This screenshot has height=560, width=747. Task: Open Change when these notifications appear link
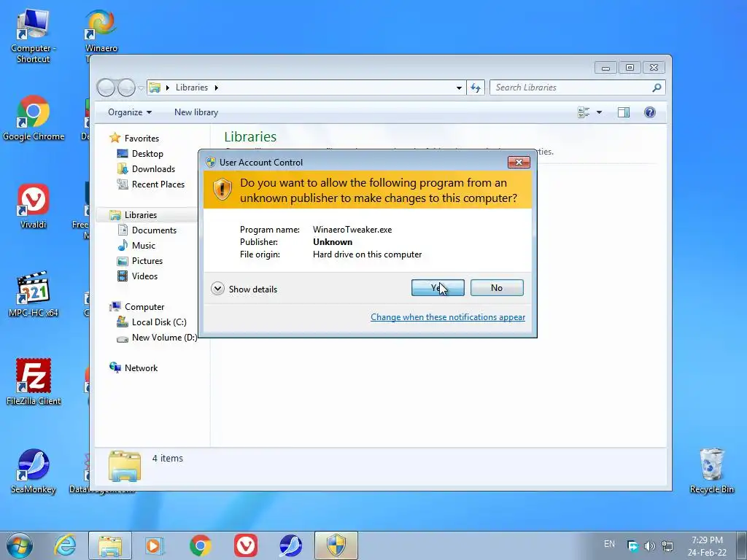point(448,317)
